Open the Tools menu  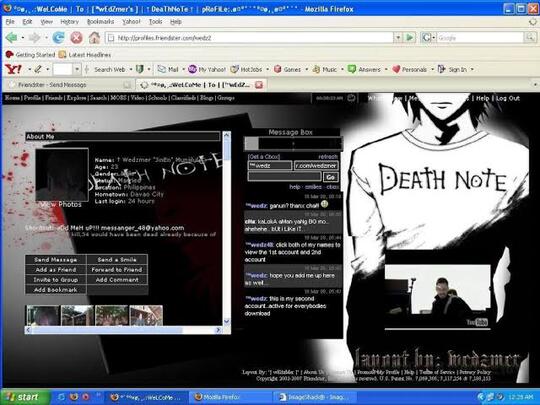coord(155,22)
